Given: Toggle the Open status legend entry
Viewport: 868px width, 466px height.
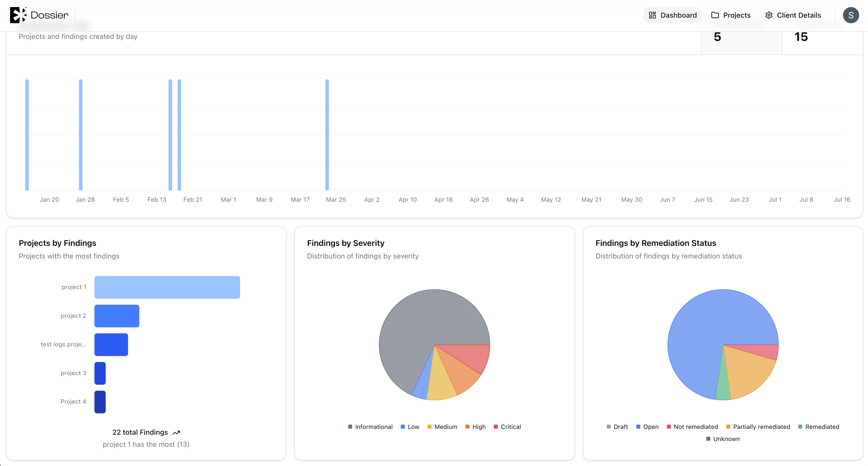Looking at the screenshot, I should tap(647, 427).
